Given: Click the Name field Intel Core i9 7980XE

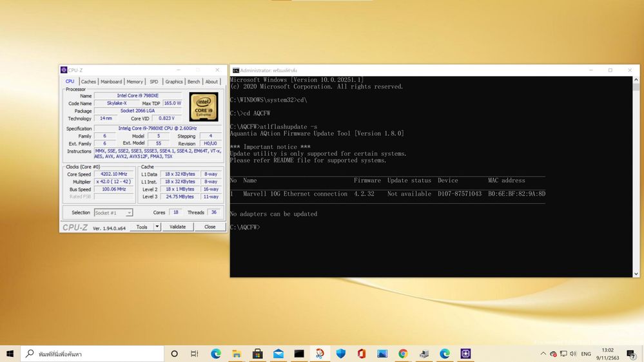Looking at the screenshot, I should click(138, 95).
